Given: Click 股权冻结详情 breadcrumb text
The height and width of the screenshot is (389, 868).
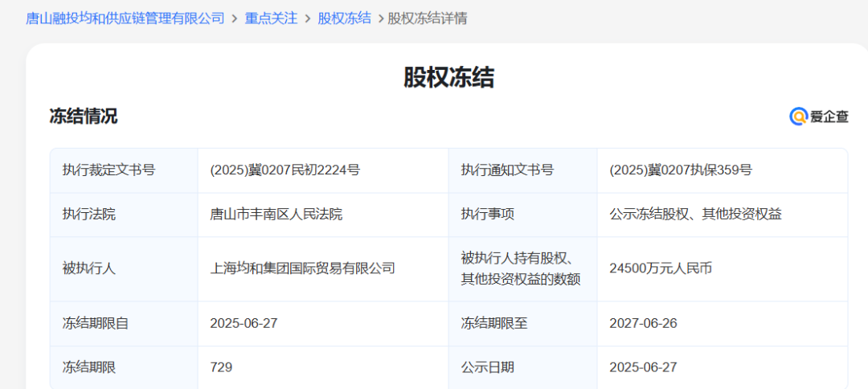Looking at the screenshot, I should pos(428,18).
